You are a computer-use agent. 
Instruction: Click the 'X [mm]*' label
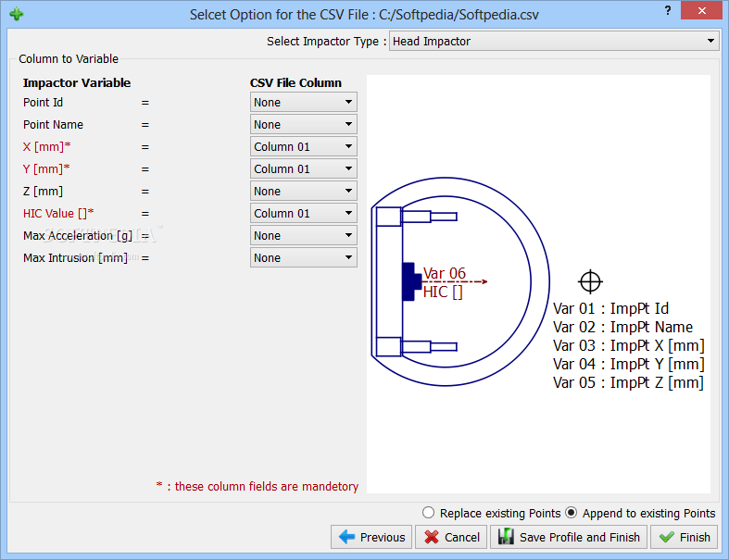[x=47, y=147]
